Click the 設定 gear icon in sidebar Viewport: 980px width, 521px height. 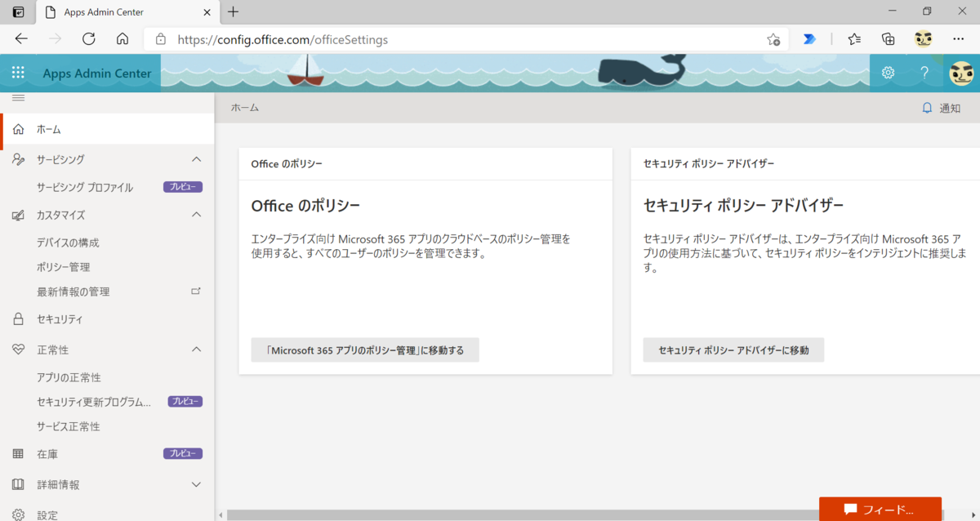(18, 514)
